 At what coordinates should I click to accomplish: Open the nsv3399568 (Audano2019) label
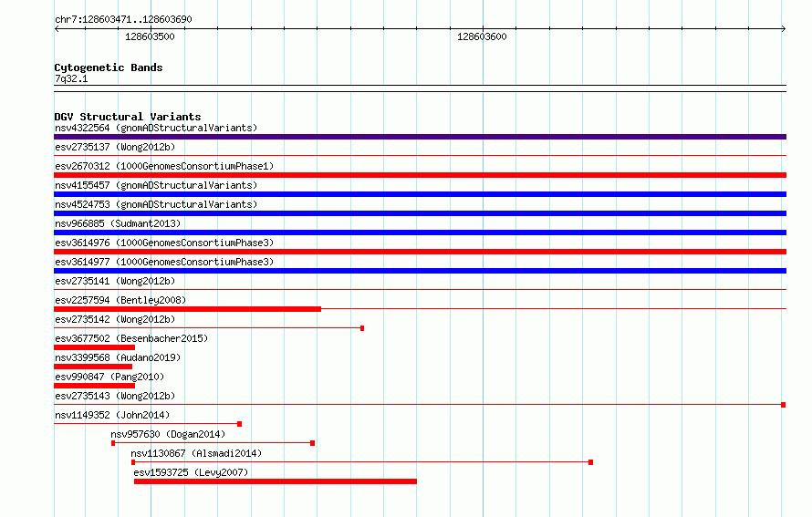pyautogui.click(x=118, y=357)
